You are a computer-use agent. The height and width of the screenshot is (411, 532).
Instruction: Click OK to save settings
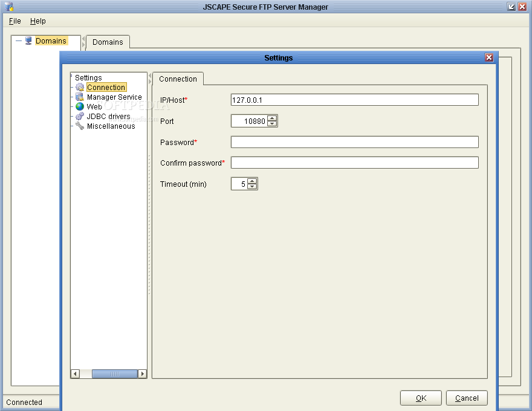(421, 398)
